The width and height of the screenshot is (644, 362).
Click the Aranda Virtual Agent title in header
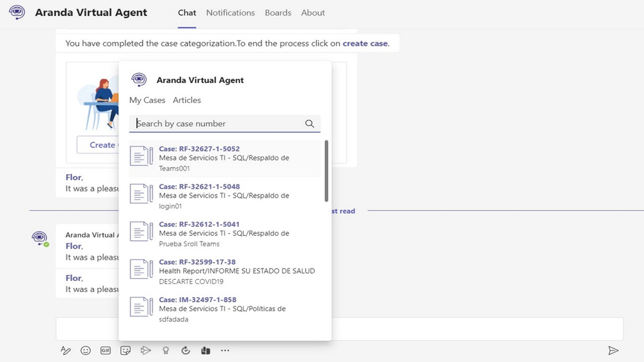pyautogui.click(x=91, y=12)
